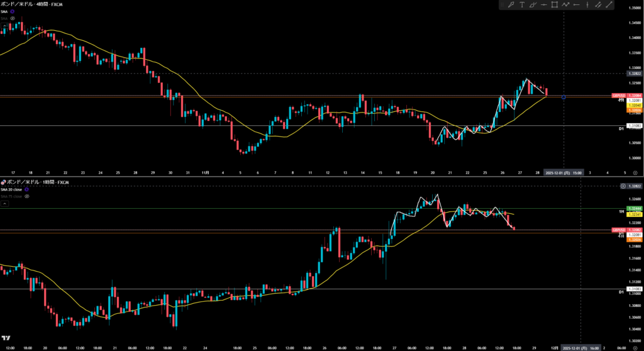Show hidden SMA 75 close indicator
Viewport: 644px width, 351px height.
(x=28, y=196)
